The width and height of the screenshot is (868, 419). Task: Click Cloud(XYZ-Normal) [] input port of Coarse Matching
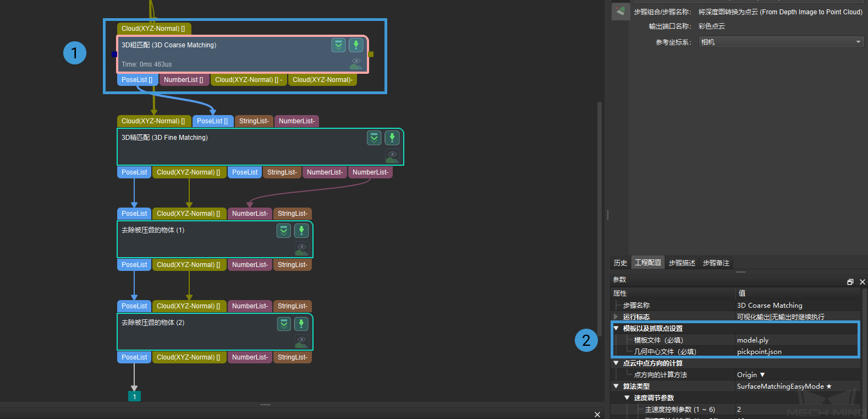tap(154, 29)
